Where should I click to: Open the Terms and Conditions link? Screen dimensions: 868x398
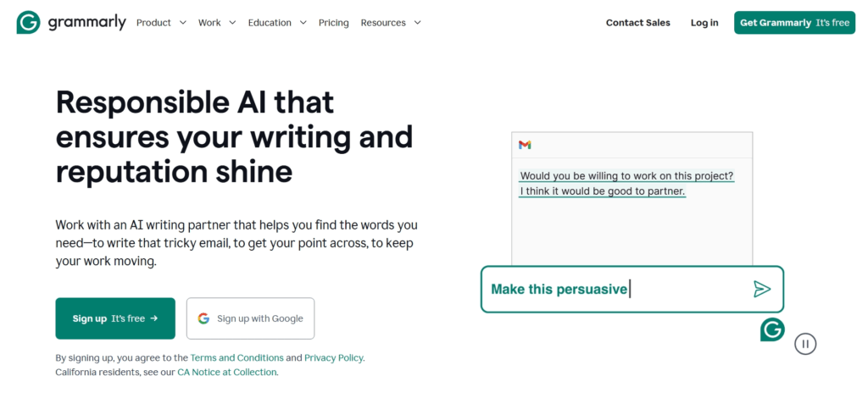[x=236, y=358]
